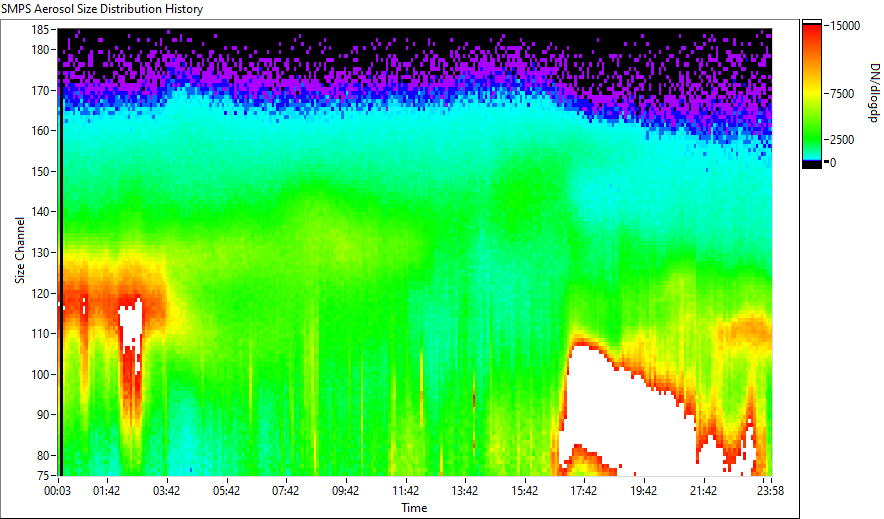Click the DN/dlogdp color scale bar
Screen dimensions: 884x519
tap(812, 94)
